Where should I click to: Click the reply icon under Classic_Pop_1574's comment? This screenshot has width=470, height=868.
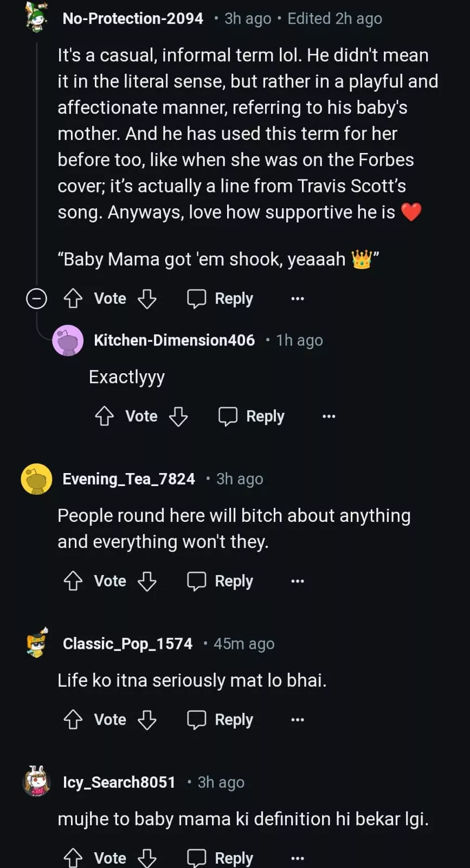[x=197, y=720]
